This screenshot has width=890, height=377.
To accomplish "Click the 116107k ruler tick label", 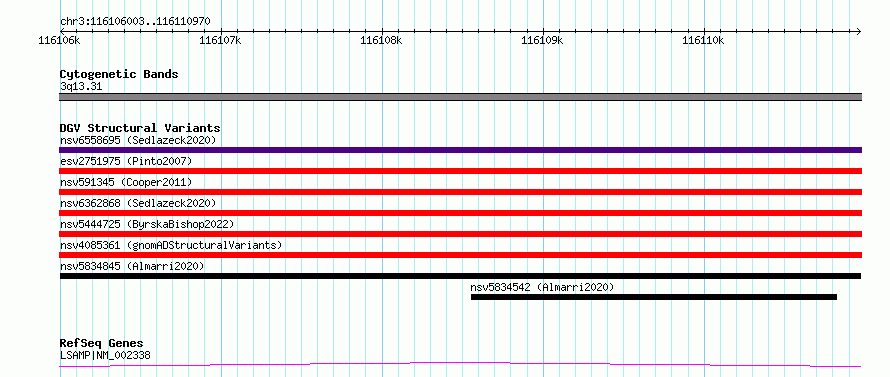I will click(x=221, y=40).
